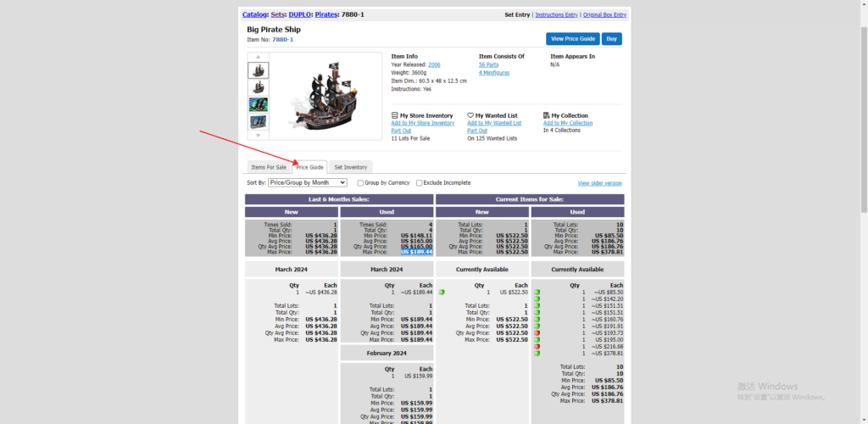Click the green box icon beside US $522.50
This screenshot has width=868, height=424.
pyautogui.click(x=442, y=293)
